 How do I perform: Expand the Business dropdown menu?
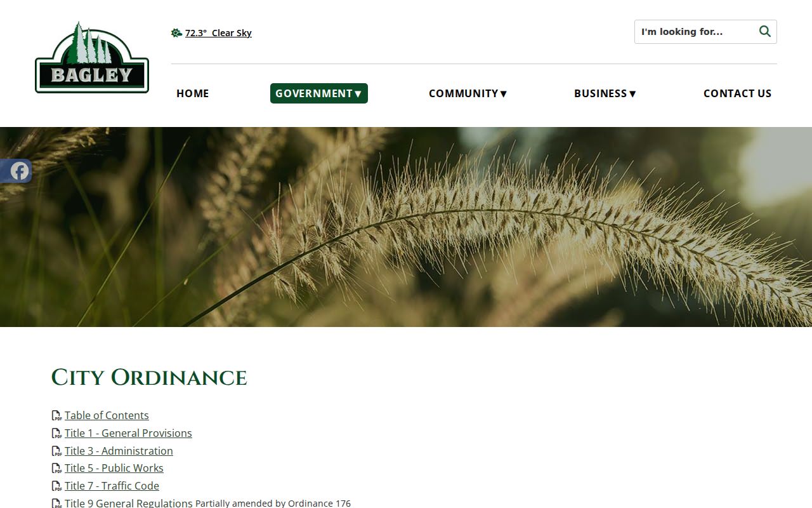coord(605,93)
